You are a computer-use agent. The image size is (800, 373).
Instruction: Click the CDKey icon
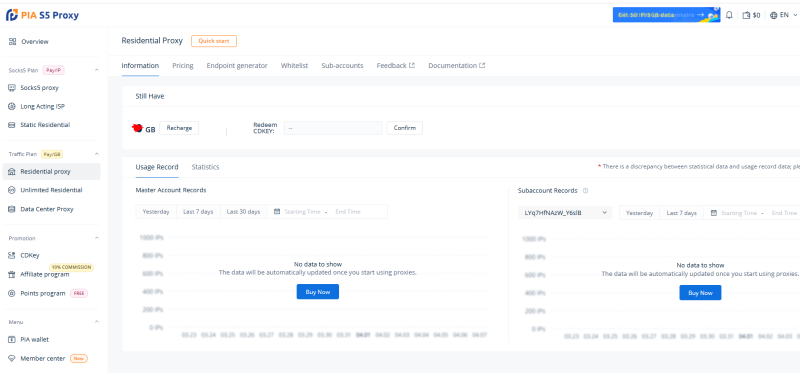(x=12, y=256)
